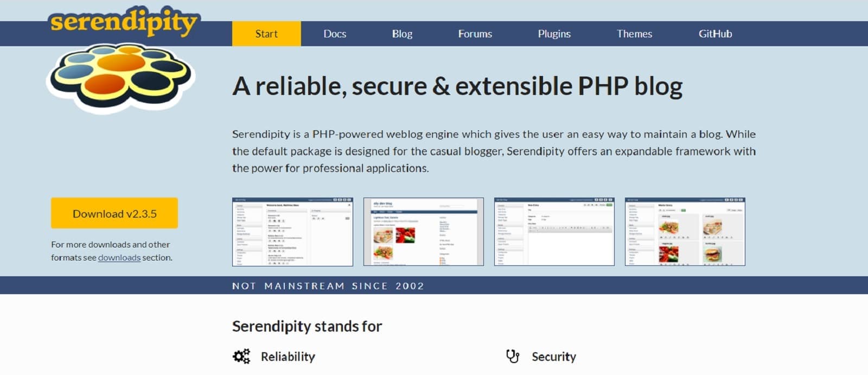The width and height of the screenshot is (868, 375).
Task: Browse the Plugins page
Action: pos(554,34)
